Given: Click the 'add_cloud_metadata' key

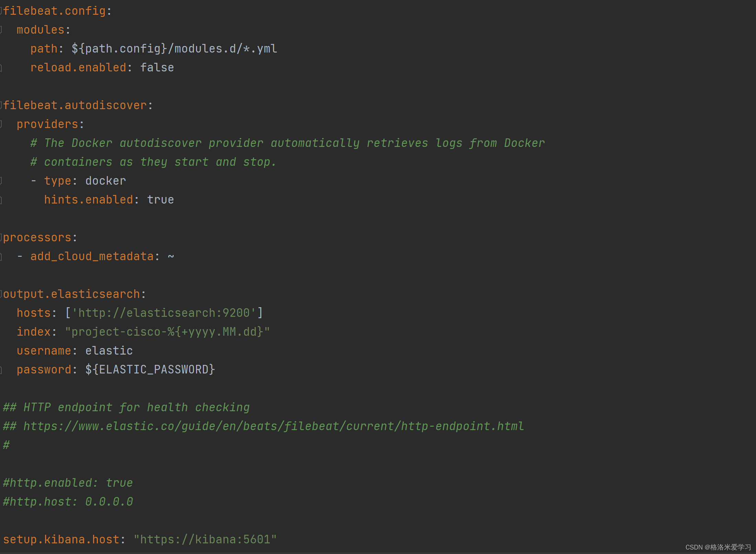Looking at the screenshot, I should coord(92,256).
